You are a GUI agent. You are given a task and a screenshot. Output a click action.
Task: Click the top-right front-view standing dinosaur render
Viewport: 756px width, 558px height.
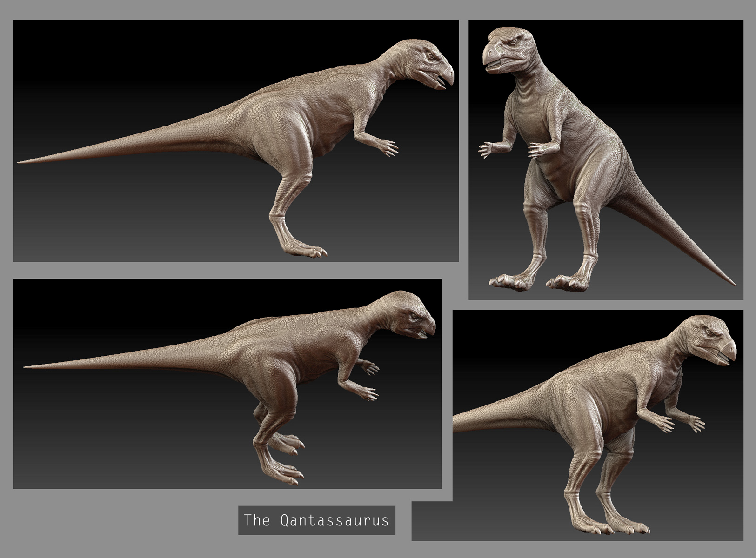(x=606, y=160)
